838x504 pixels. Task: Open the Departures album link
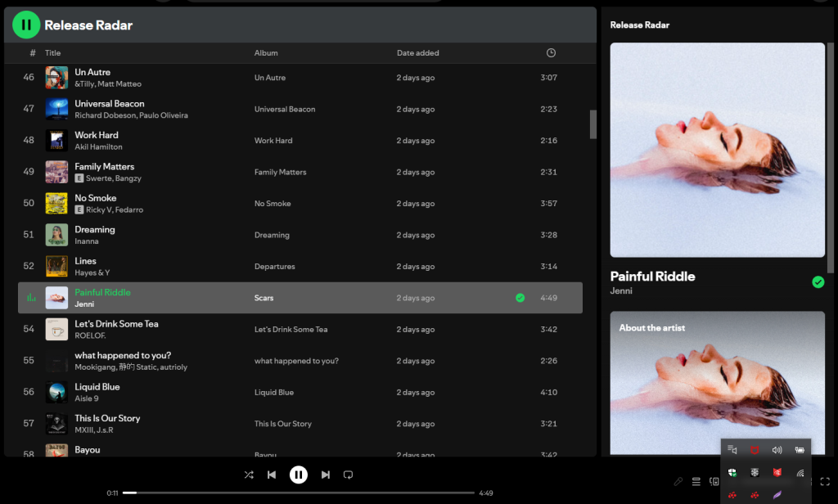pos(275,267)
